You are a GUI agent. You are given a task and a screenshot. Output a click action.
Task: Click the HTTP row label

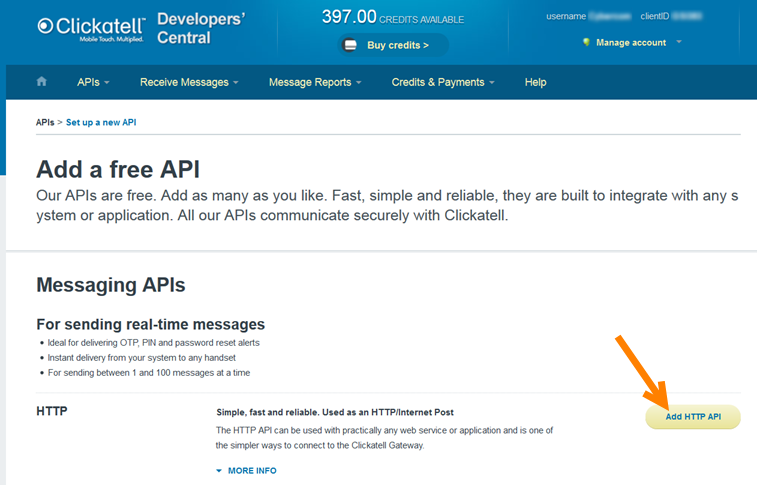click(x=52, y=411)
